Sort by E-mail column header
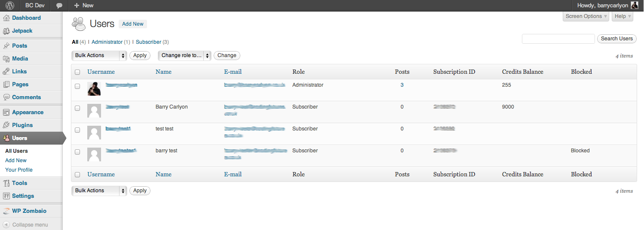 coord(233,72)
